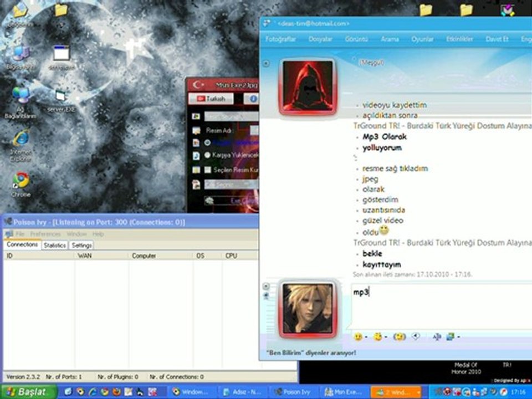The width and height of the screenshot is (532, 399).
Task: Open the emoticon picker in chat toolbar
Action: pyautogui.click(x=358, y=336)
